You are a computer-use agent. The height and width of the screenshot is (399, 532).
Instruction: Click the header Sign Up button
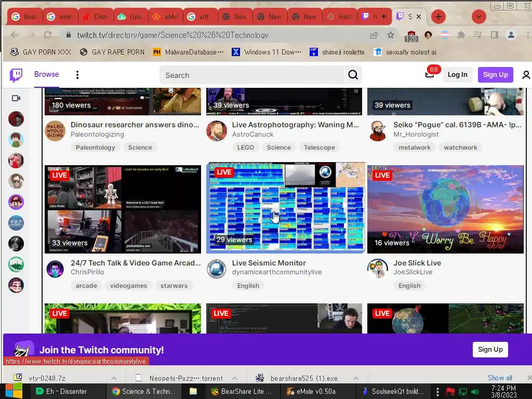[495, 75]
